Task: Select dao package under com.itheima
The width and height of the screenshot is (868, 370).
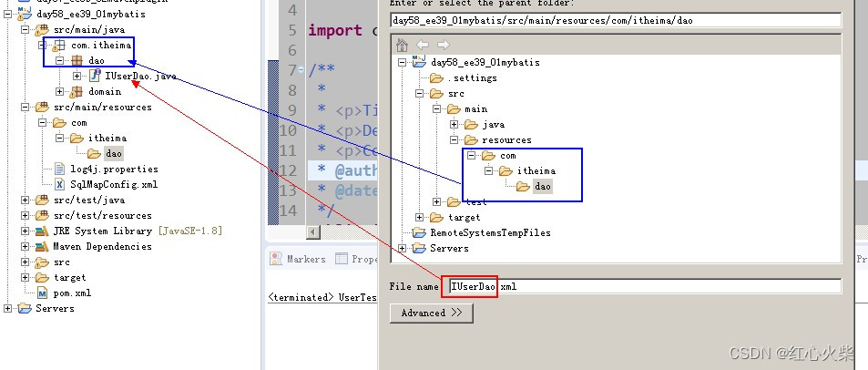Action: tap(97, 61)
